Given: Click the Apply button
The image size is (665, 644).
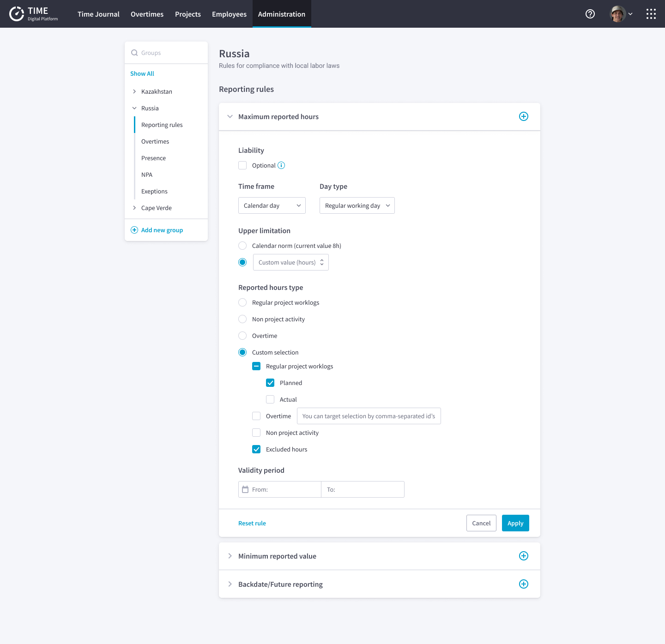Looking at the screenshot, I should [515, 523].
